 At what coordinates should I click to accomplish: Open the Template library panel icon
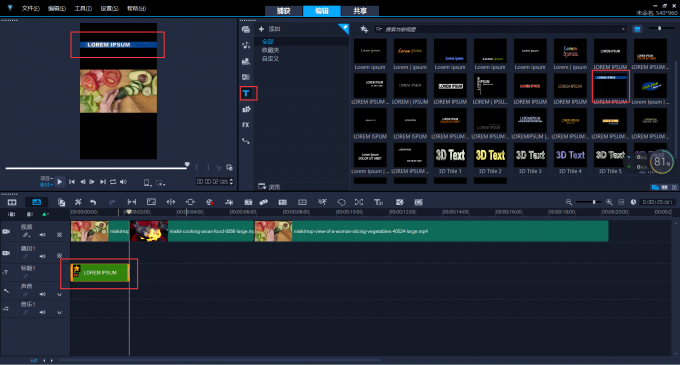pos(246,61)
